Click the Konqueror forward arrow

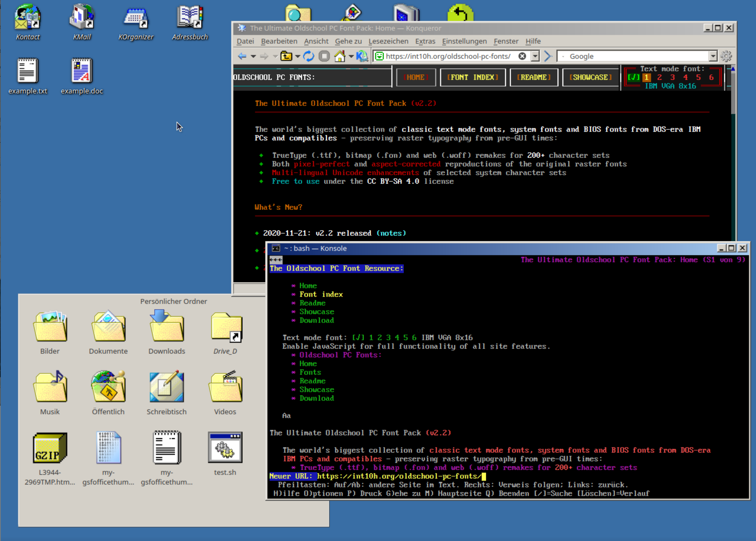pyautogui.click(x=264, y=56)
